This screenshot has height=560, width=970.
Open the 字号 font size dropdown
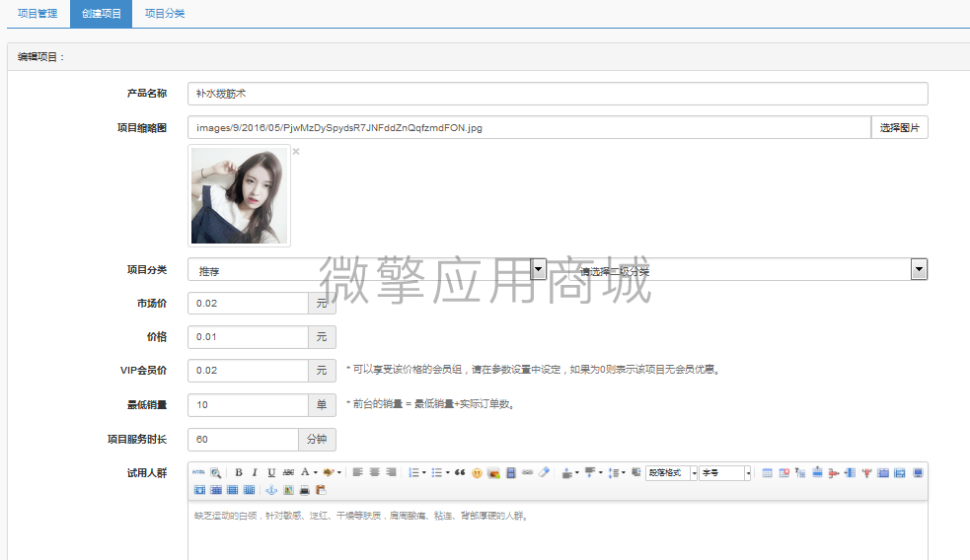click(x=725, y=473)
